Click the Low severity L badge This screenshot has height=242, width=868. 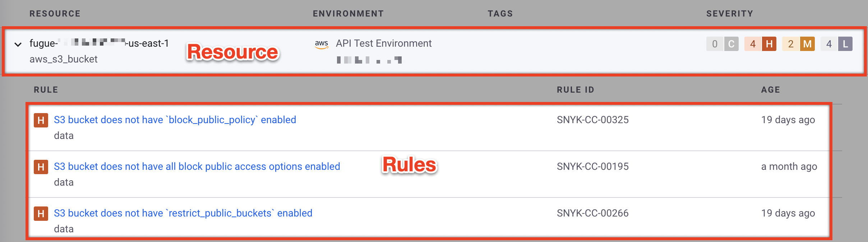click(x=845, y=44)
